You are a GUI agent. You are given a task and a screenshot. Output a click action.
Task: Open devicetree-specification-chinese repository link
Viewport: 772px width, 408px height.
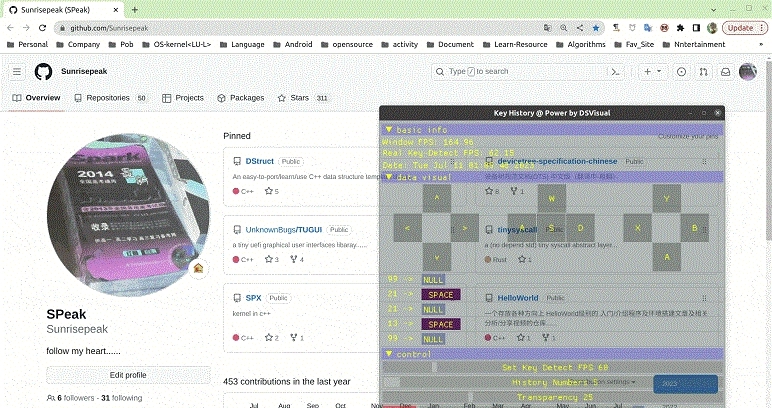point(557,161)
